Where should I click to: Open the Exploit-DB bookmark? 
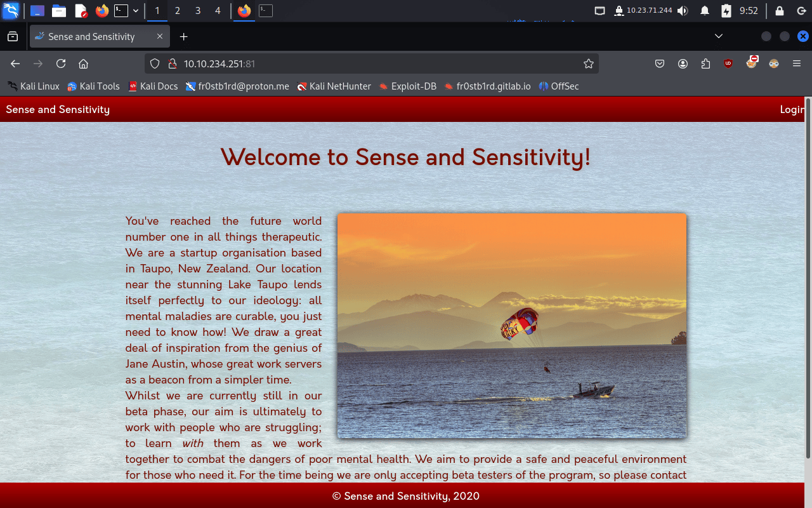point(408,86)
